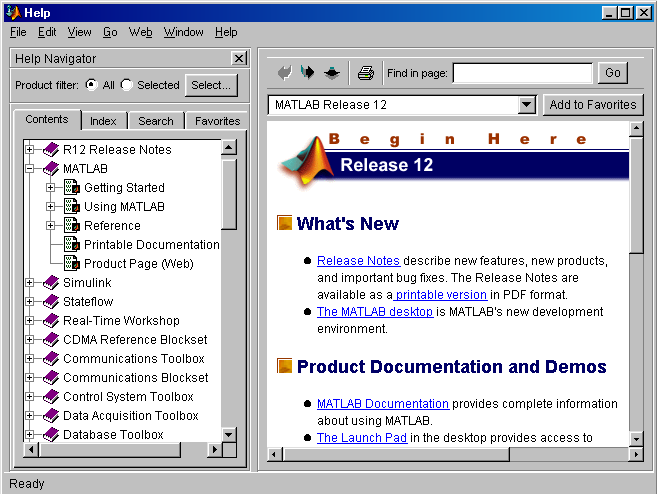657x494 pixels.
Task: Open the Go menu
Action: point(110,32)
